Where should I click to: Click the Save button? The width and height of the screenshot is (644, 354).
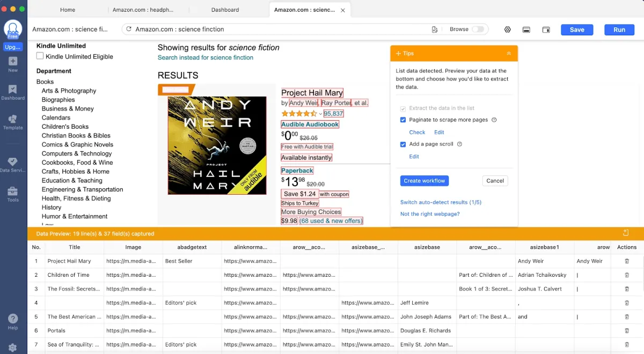click(x=577, y=29)
